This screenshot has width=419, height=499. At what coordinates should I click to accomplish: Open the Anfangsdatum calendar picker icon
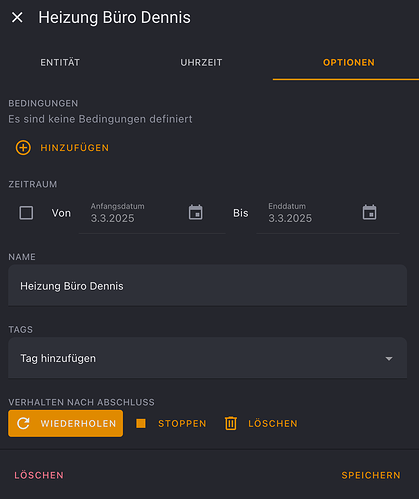196,212
